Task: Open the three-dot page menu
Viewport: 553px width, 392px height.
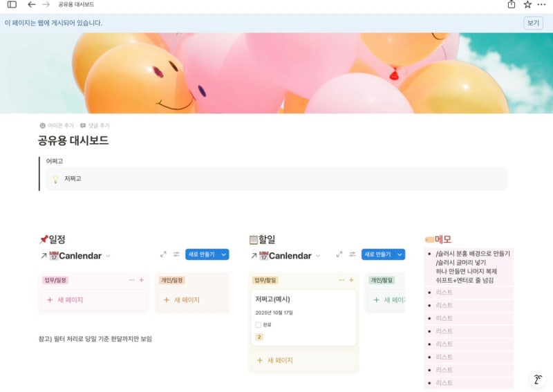Action: (x=541, y=5)
